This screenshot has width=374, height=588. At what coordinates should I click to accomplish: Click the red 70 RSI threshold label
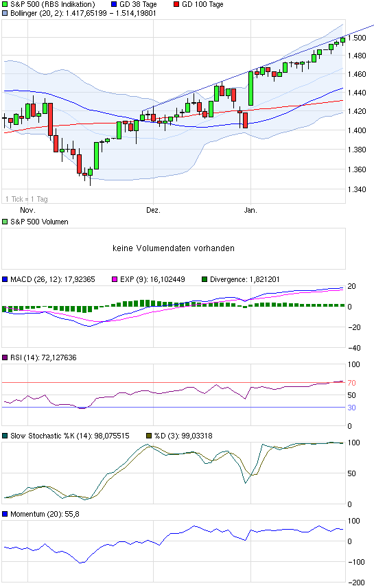tap(351, 383)
